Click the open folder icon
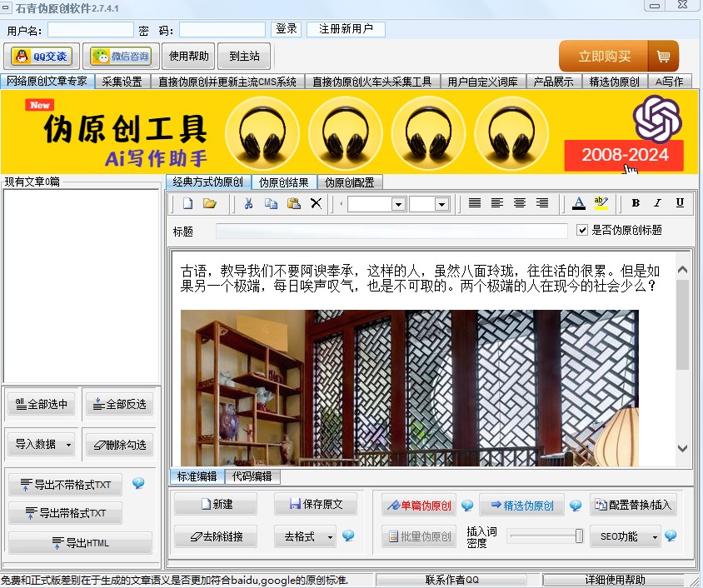The height and width of the screenshot is (588, 703). (210, 203)
